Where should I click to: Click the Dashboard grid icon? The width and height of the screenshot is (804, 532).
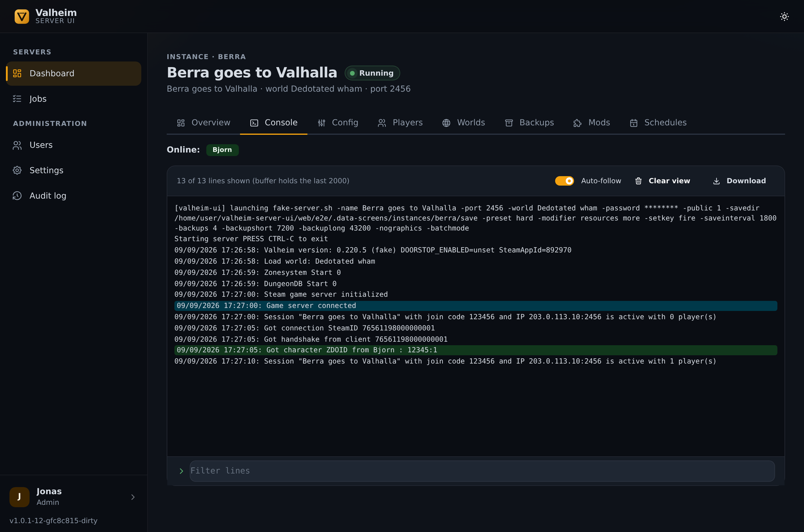tap(17, 73)
